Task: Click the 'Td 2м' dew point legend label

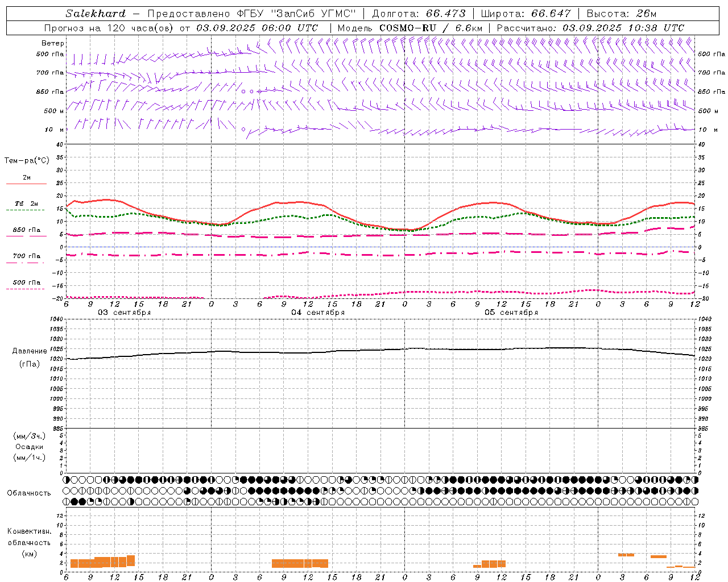Action: pyautogui.click(x=27, y=203)
